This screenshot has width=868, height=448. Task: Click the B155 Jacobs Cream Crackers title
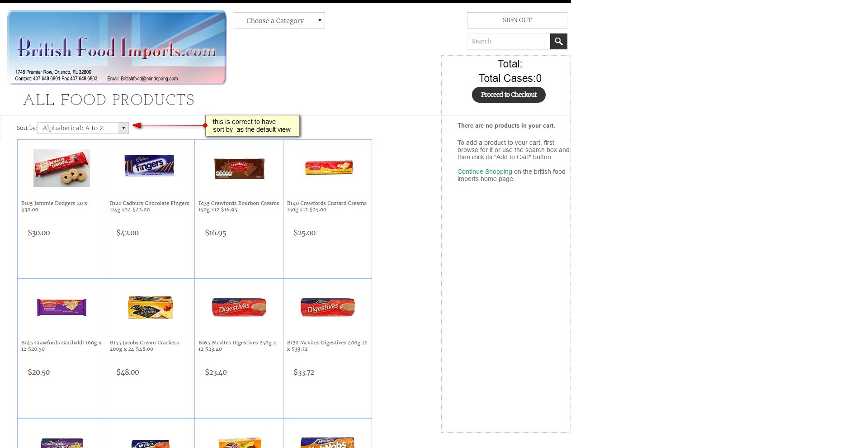[x=144, y=346]
